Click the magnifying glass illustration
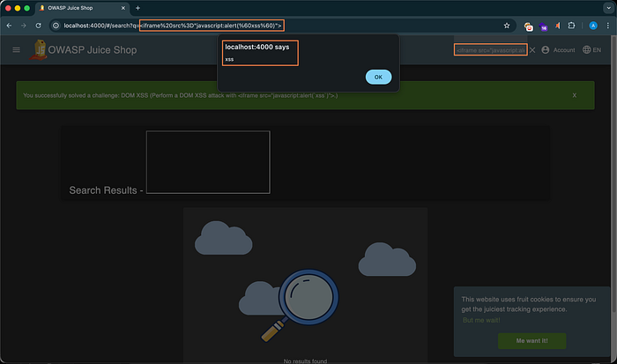The image size is (617, 364). [x=300, y=305]
